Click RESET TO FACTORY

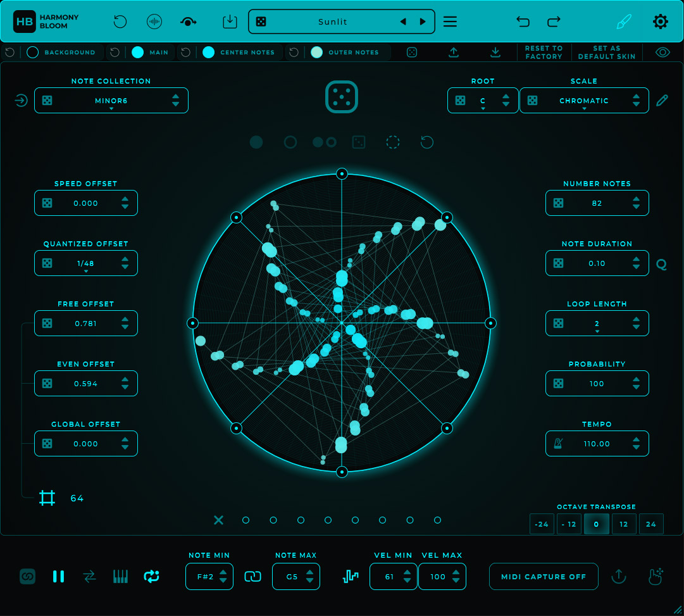click(544, 52)
